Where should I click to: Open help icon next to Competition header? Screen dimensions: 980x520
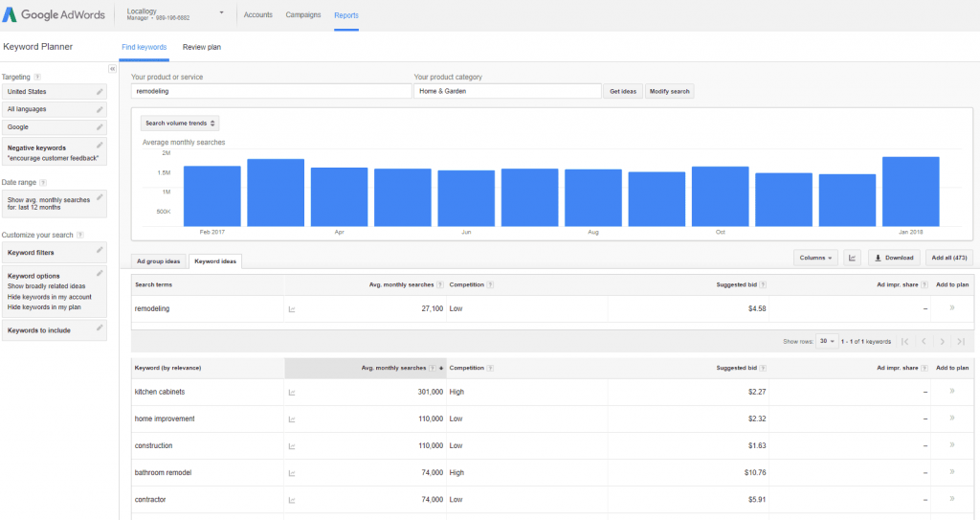(490, 284)
